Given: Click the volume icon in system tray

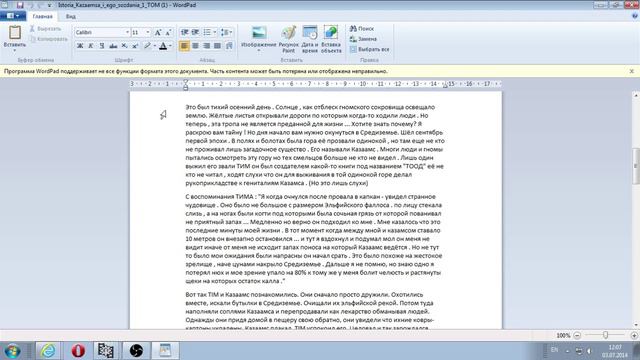Looking at the screenshot, I should [x=589, y=351].
